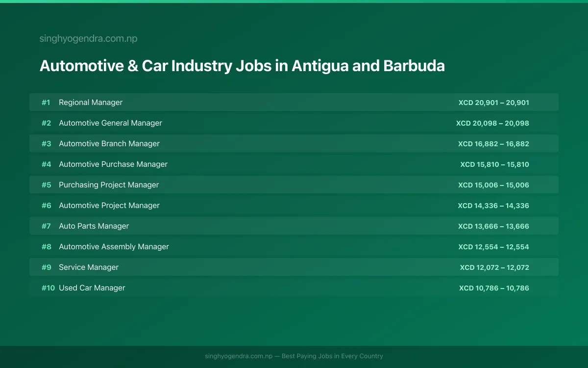Image resolution: width=588 pixels, height=368 pixels.
Task: Click the #4 rank number
Action: coord(46,164)
